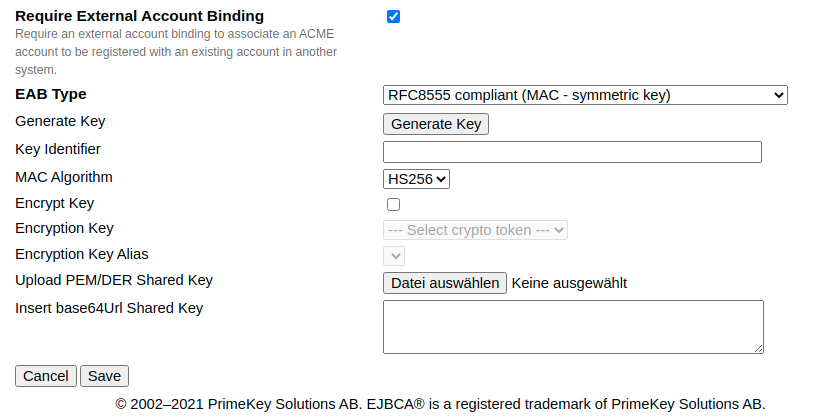This screenshot has height=418, width=825.
Task: Uncheck Require External Account Binding checkbox
Action: coord(393,16)
